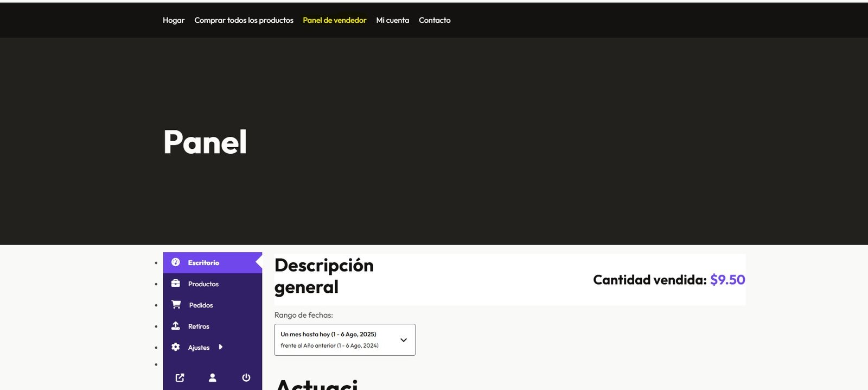The height and width of the screenshot is (390, 868).
Task: Go to Hogar in top navigation
Action: click(174, 20)
